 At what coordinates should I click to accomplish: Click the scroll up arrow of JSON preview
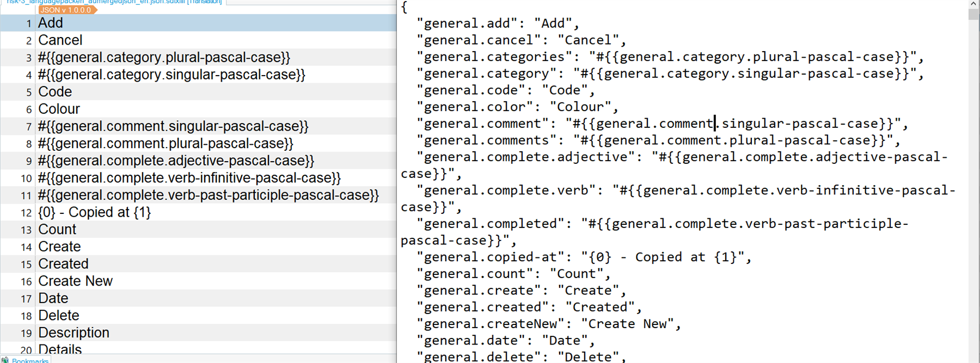pos(973,4)
